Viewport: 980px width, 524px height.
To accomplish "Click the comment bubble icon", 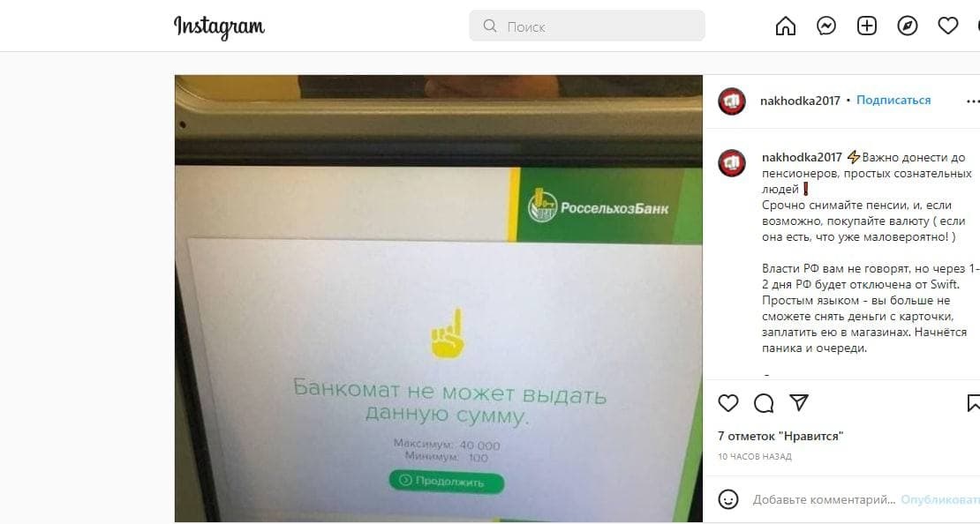I will click(x=763, y=403).
